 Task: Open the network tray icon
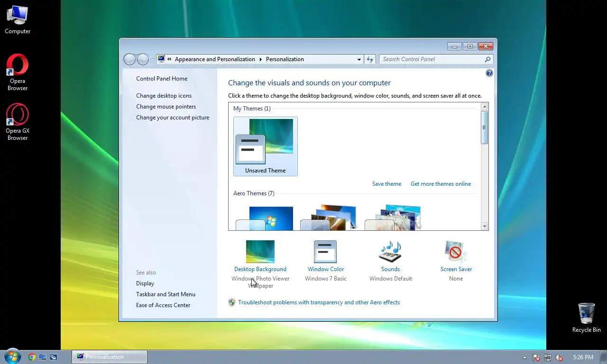pos(548,357)
